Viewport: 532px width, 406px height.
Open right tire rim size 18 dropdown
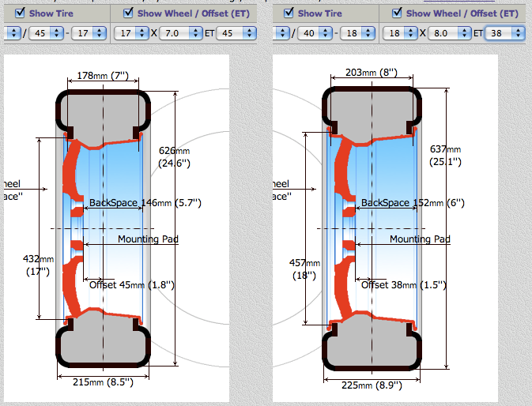pos(357,33)
